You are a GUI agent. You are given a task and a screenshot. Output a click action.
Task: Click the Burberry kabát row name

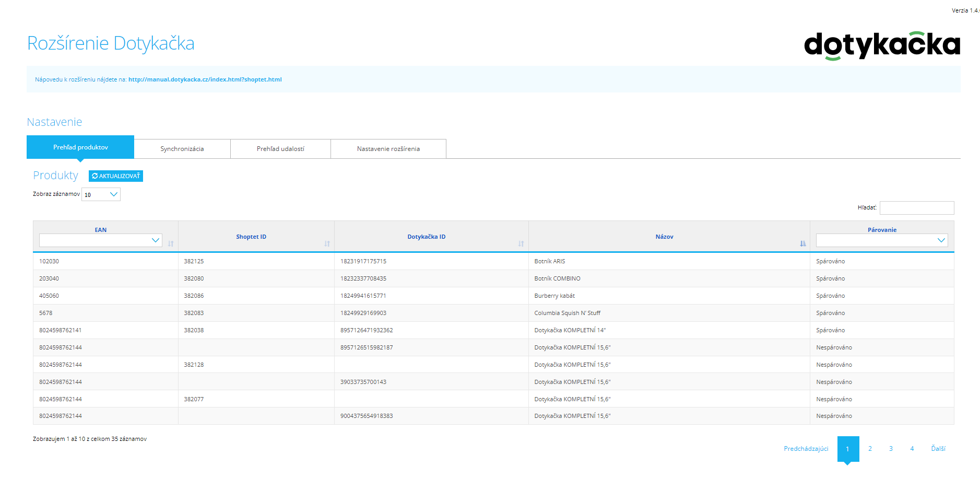(x=554, y=296)
